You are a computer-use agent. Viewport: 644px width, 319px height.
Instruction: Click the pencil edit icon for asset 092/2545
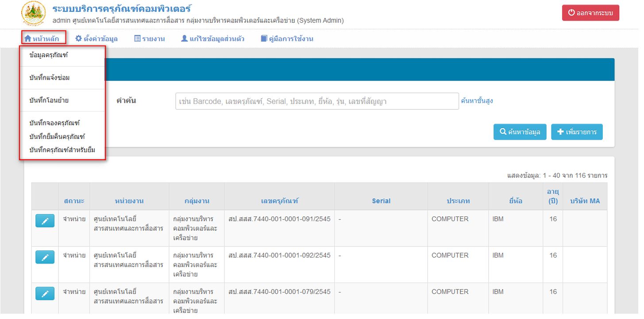45,257
